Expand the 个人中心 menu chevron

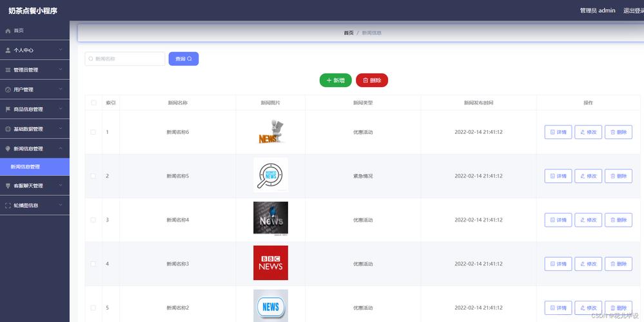point(61,50)
